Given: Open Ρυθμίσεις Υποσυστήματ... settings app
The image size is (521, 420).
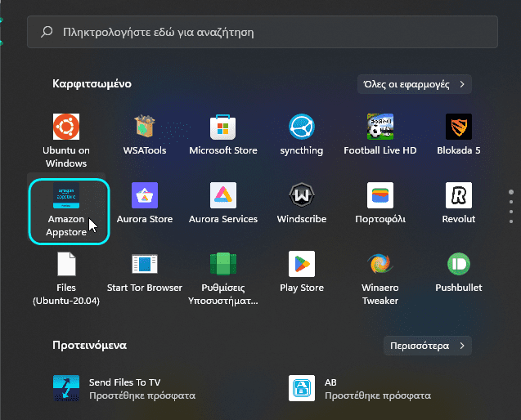Looking at the screenshot, I should 223,278.
